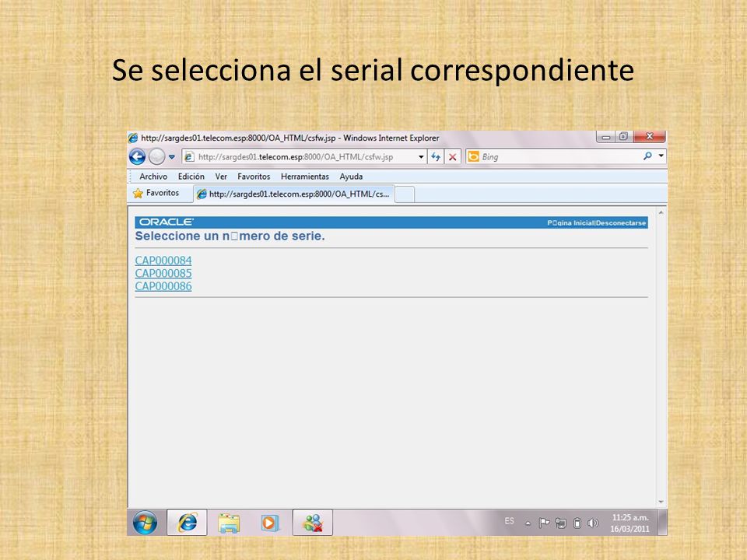The width and height of the screenshot is (747, 560).
Task: Click the power tray icon
Action: click(x=577, y=523)
